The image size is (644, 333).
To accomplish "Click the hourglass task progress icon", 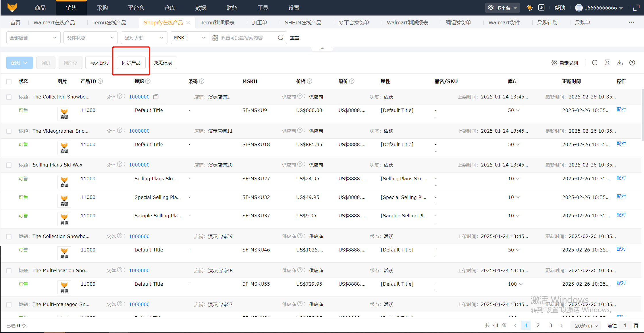I will pos(607,63).
